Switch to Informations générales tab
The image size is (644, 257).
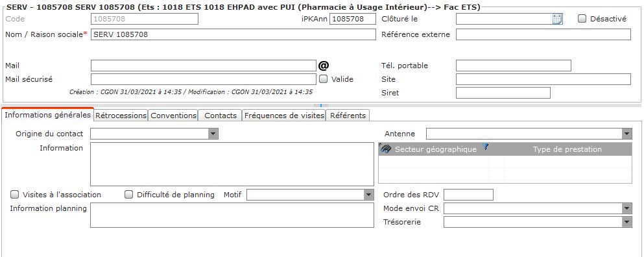point(47,115)
